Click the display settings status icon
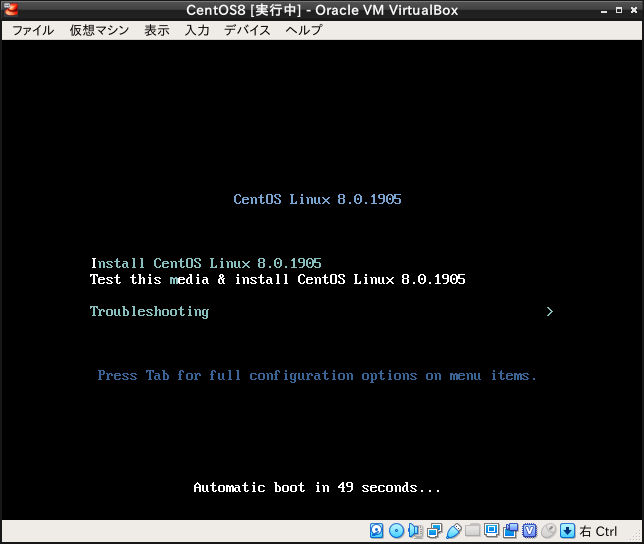The height and width of the screenshot is (544, 644). (491, 530)
